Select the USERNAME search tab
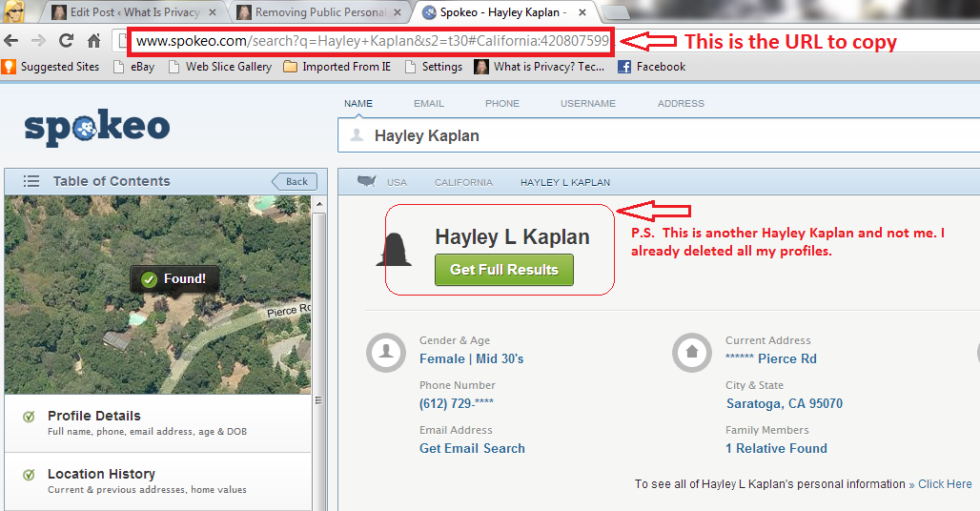 (588, 104)
